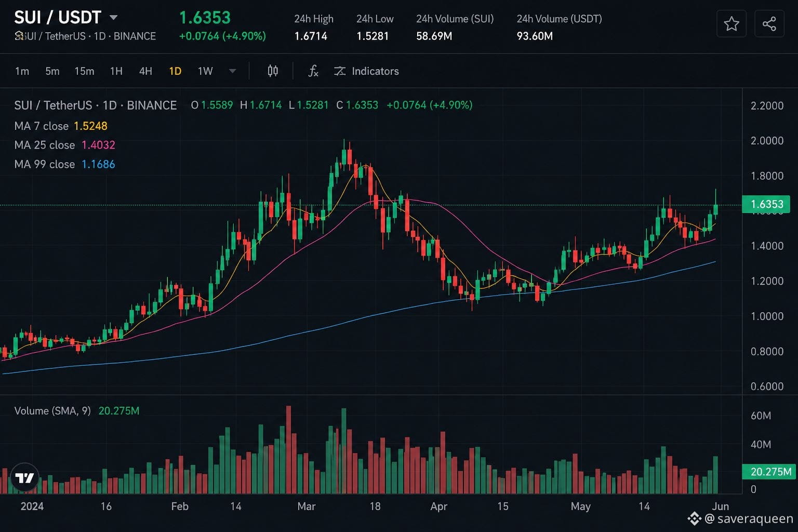Click the 24h Low value 1.5281 in the header

pyautogui.click(x=373, y=36)
